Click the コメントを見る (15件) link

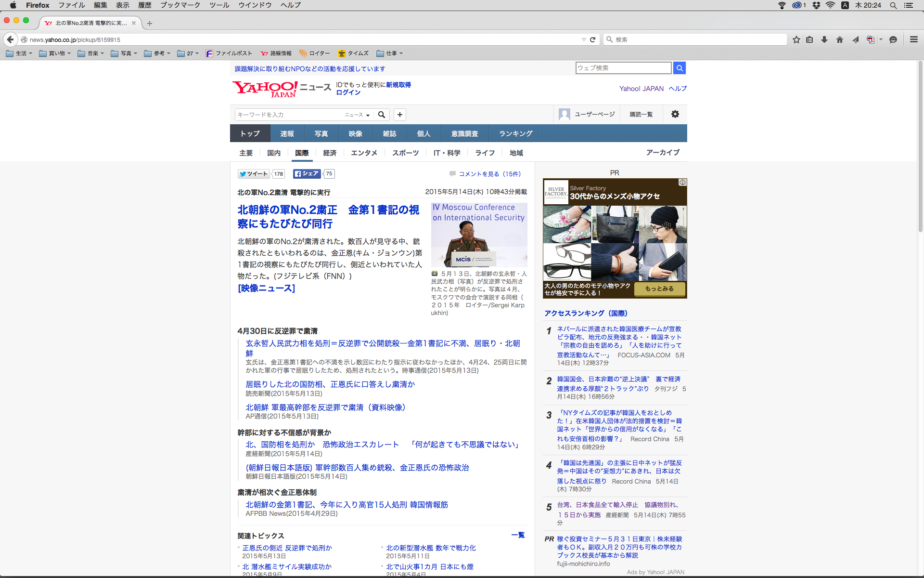click(489, 174)
